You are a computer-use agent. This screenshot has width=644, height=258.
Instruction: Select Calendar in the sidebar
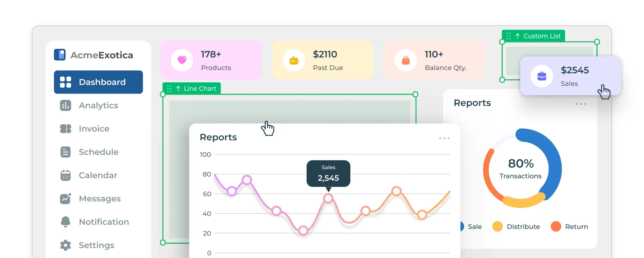(98, 175)
